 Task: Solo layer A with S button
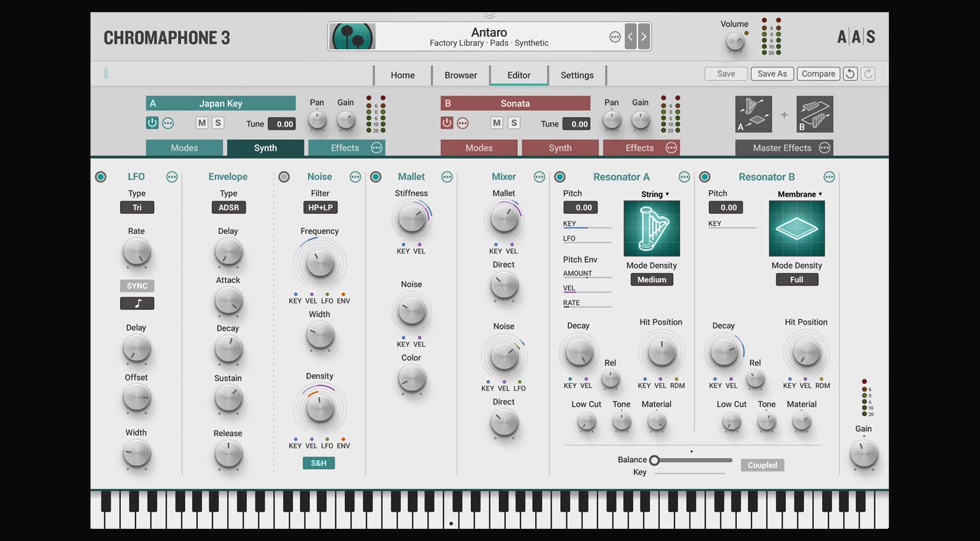pos(218,123)
